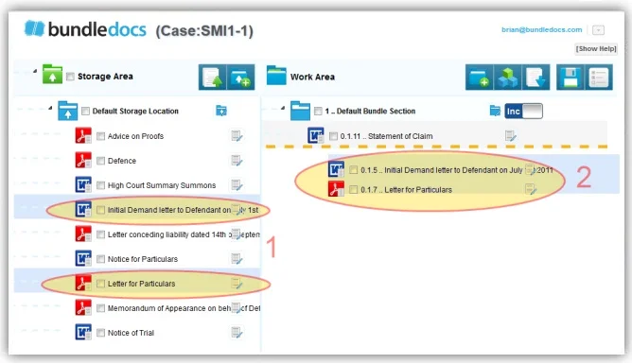Check the Default Storage Location checkbox

[85, 111]
